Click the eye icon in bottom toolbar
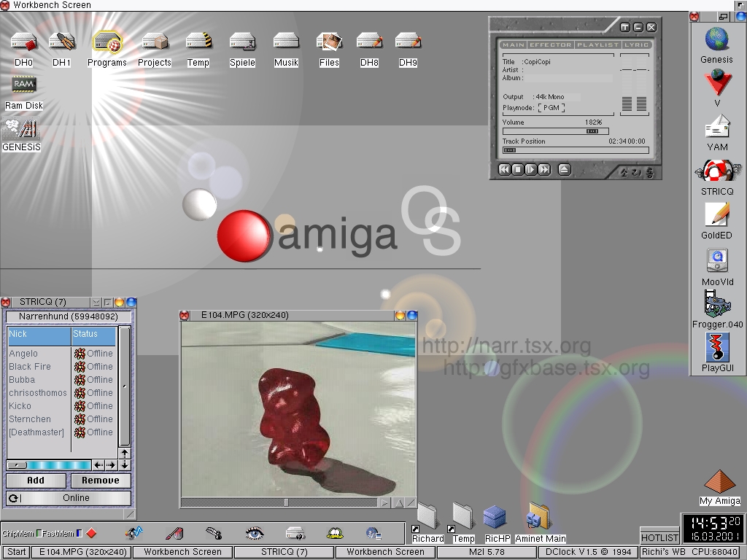This screenshot has width=747, height=560. pyautogui.click(x=254, y=533)
